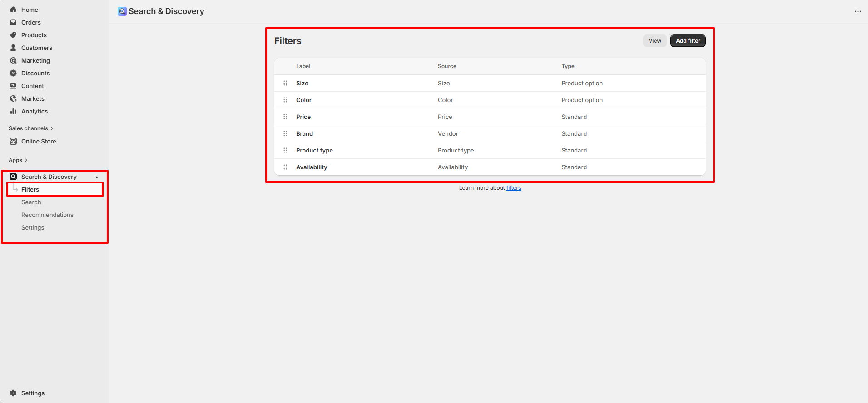Click the Settings gear icon
Screen dimensions: 868x403
pos(13,393)
